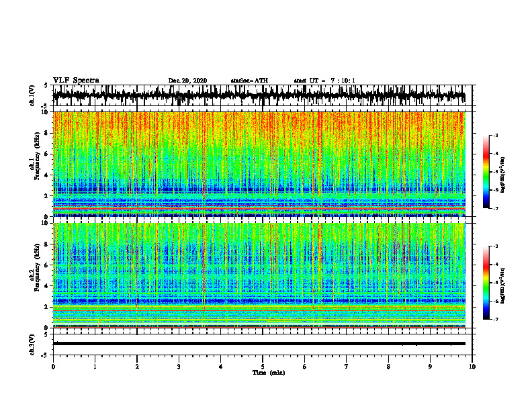
Task: Click the "6" tick on the time axis
Action: tap(305, 367)
